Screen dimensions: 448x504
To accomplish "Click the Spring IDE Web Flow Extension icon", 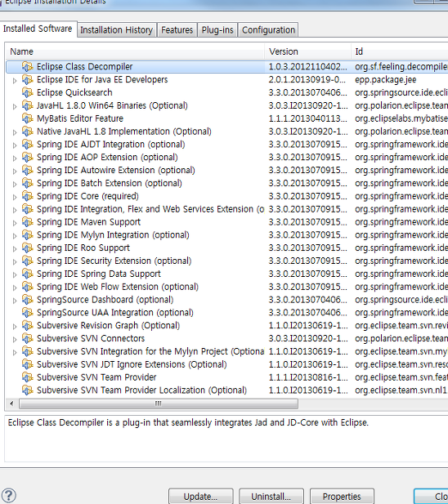I will click(27, 287).
